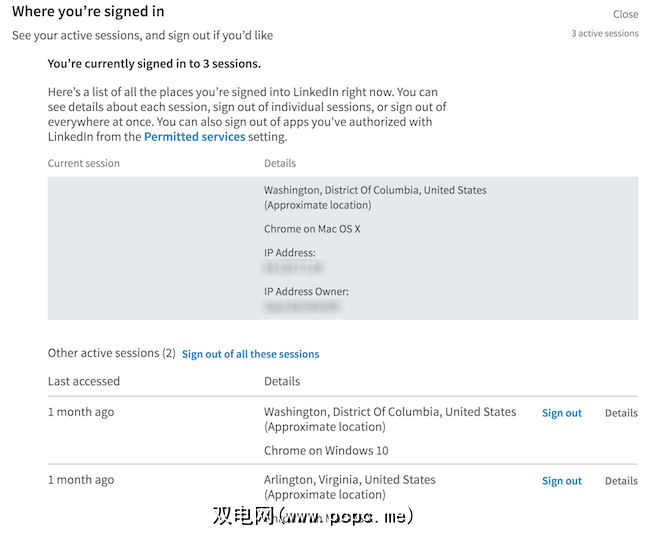Expand Details for the Arlington, Virginia session

tap(620, 481)
